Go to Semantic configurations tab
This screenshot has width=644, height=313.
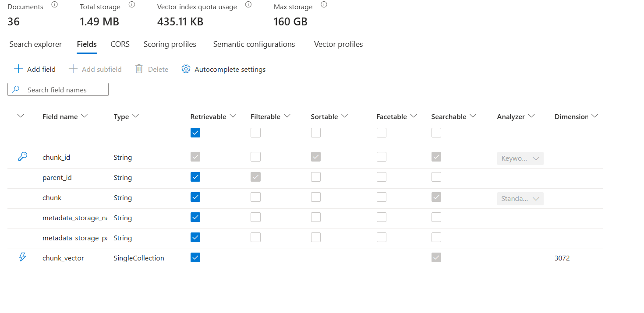point(254,44)
